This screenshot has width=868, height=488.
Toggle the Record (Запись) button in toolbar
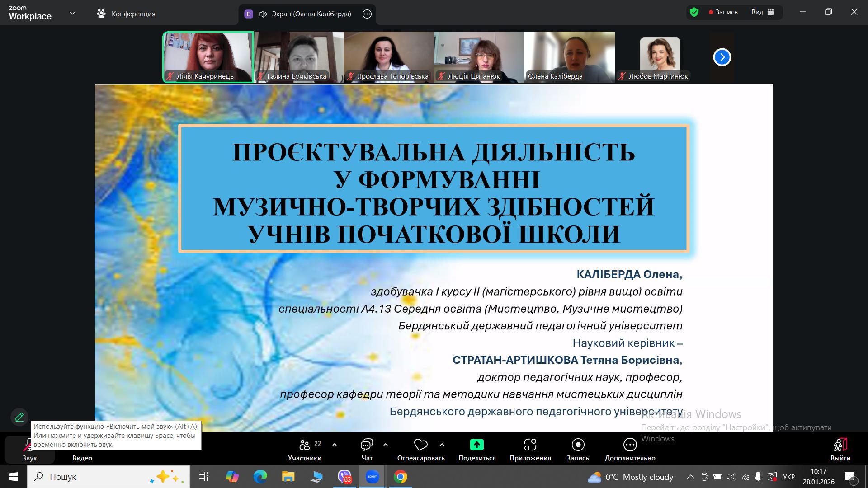coord(578,445)
